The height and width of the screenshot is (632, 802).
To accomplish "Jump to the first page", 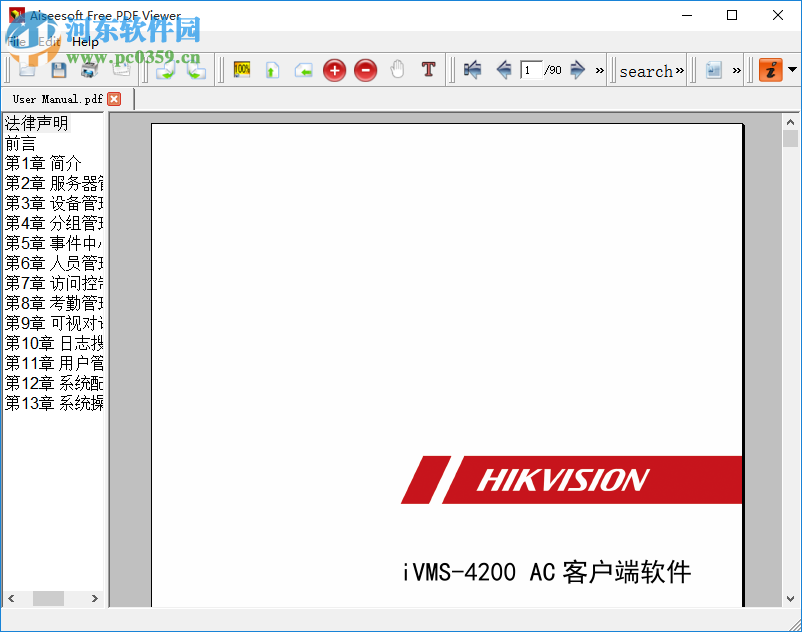I will pos(471,70).
